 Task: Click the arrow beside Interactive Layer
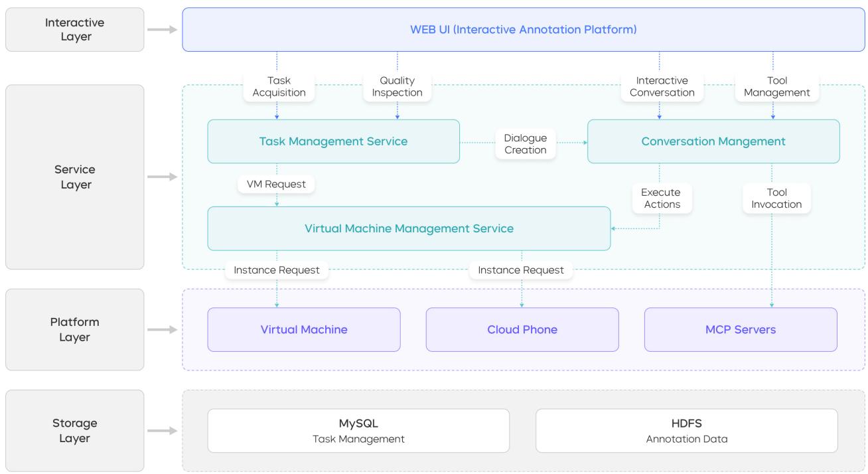pyautogui.click(x=163, y=29)
